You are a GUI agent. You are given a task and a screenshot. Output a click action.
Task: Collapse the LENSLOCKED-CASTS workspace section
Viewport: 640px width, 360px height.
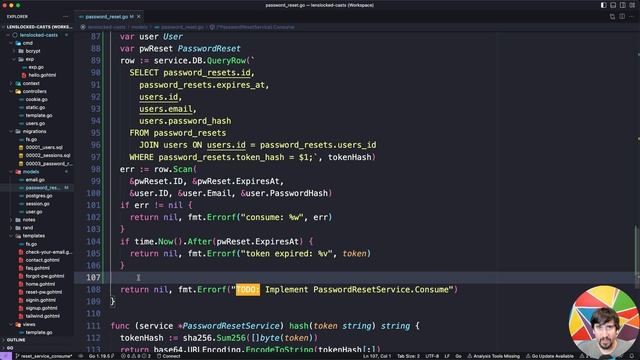click(x=37, y=27)
